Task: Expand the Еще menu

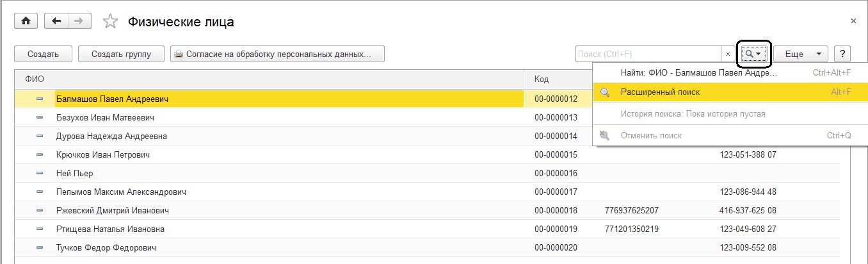Action: (x=801, y=54)
